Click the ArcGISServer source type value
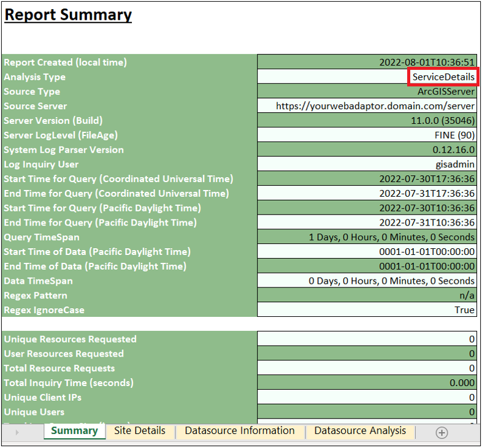The width and height of the screenshot is (482, 448). point(367,91)
